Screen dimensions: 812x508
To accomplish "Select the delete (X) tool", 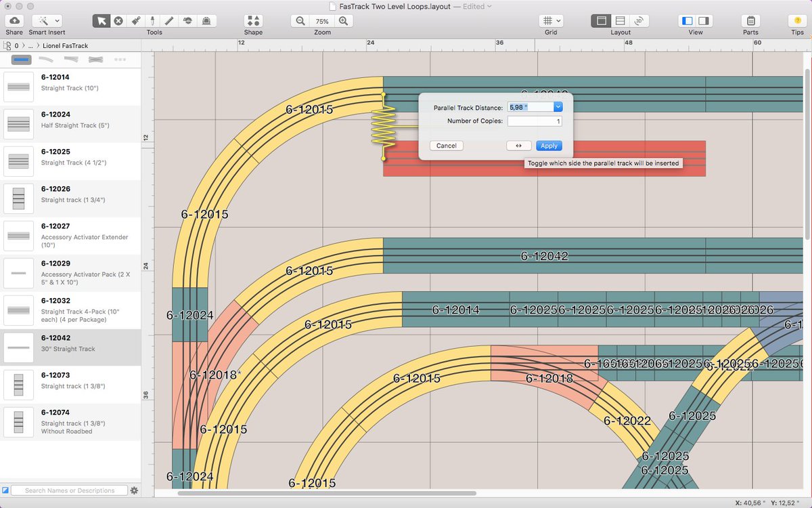I will click(118, 21).
